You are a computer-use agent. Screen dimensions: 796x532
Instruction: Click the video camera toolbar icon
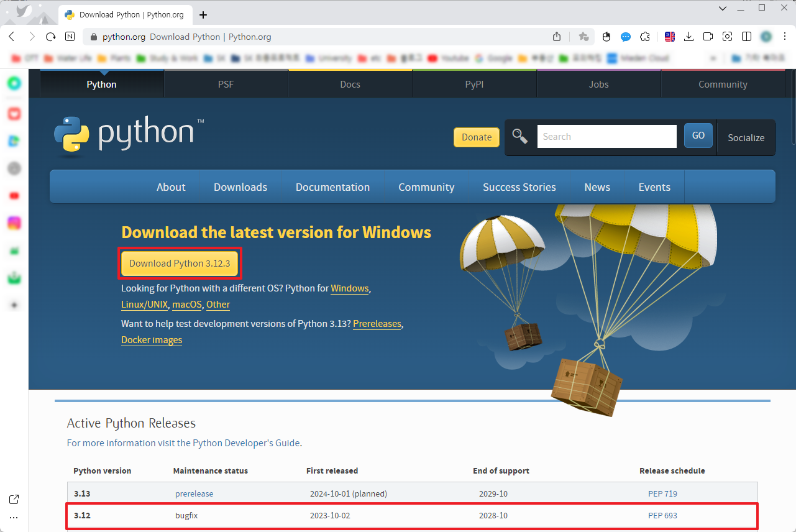708,37
